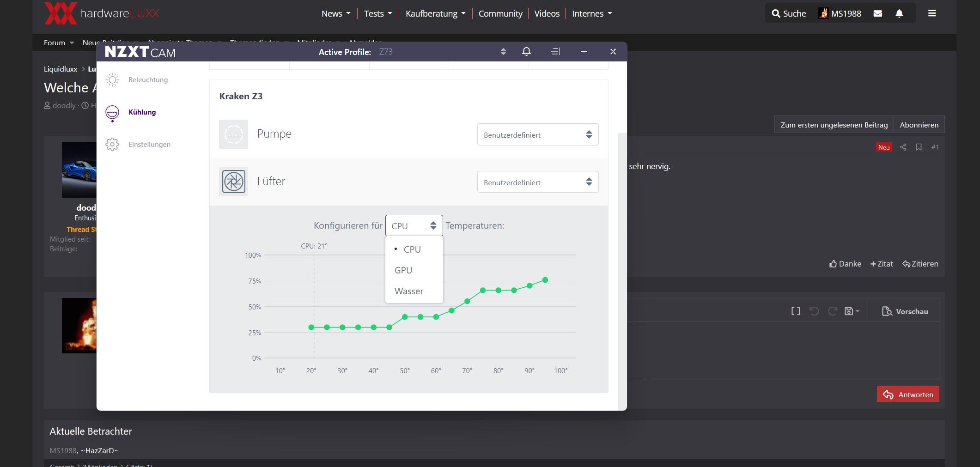Open Active Profile Z73 selector arrows
980x467 pixels.
coord(503,52)
